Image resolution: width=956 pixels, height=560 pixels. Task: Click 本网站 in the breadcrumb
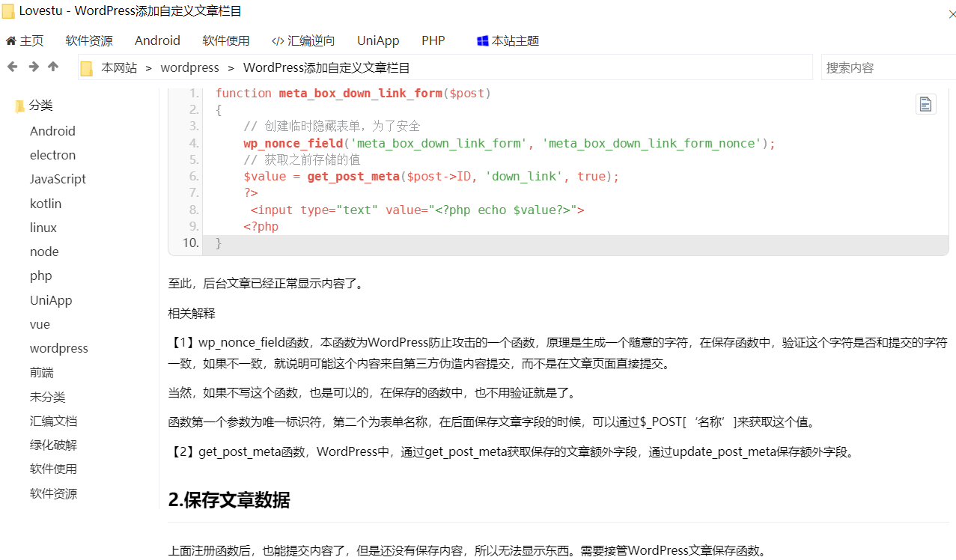119,67
